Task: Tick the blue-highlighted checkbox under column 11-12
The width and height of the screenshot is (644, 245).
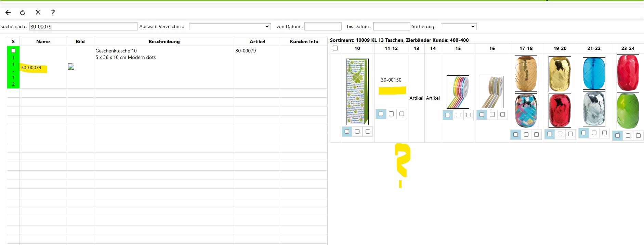Action: point(381,114)
